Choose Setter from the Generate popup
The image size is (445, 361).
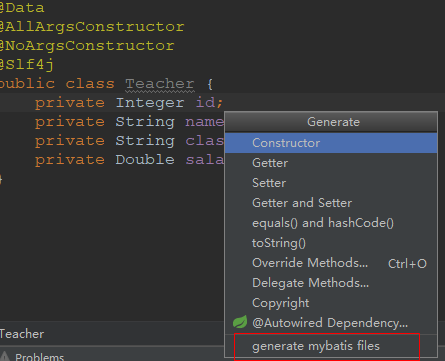click(x=331, y=183)
